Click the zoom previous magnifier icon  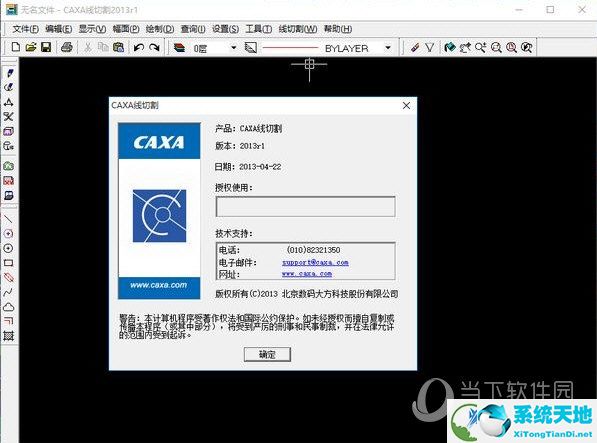[x=511, y=48]
